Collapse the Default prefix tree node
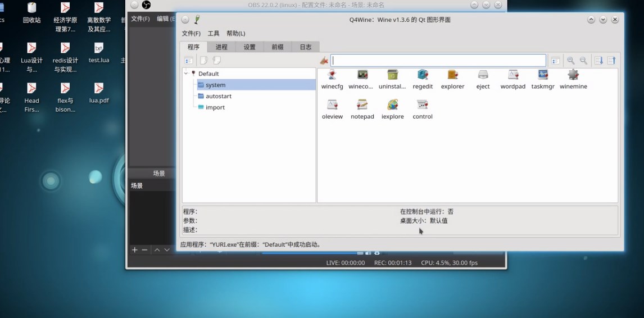This screenshot has height=318, width=644. [x=186, y=74]
